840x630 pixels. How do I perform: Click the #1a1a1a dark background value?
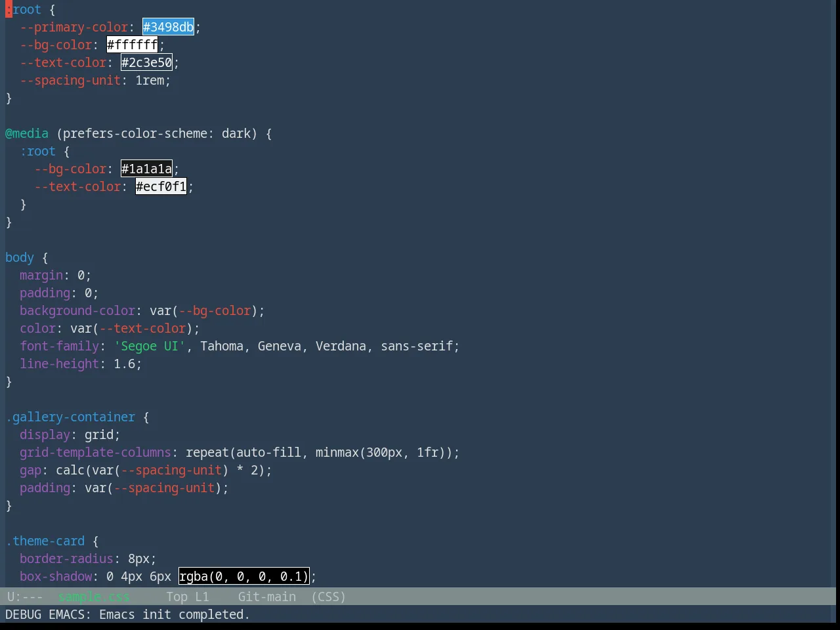[147, 169]
